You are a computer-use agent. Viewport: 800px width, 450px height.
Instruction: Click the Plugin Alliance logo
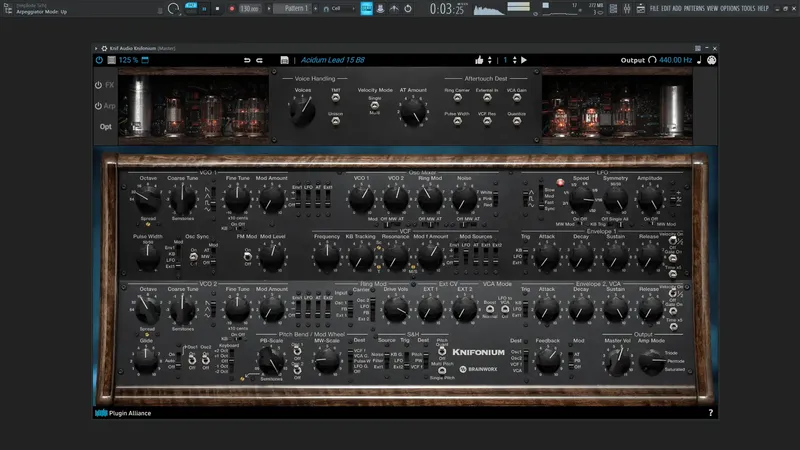pos(123,413)
